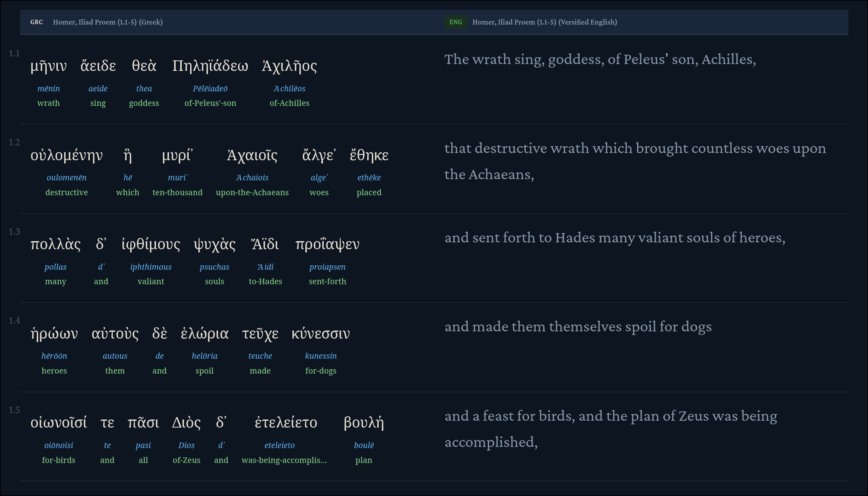Viewport: 868px width, 496px height.
Task: Click the GRC language badge
Action: [36, 22]
